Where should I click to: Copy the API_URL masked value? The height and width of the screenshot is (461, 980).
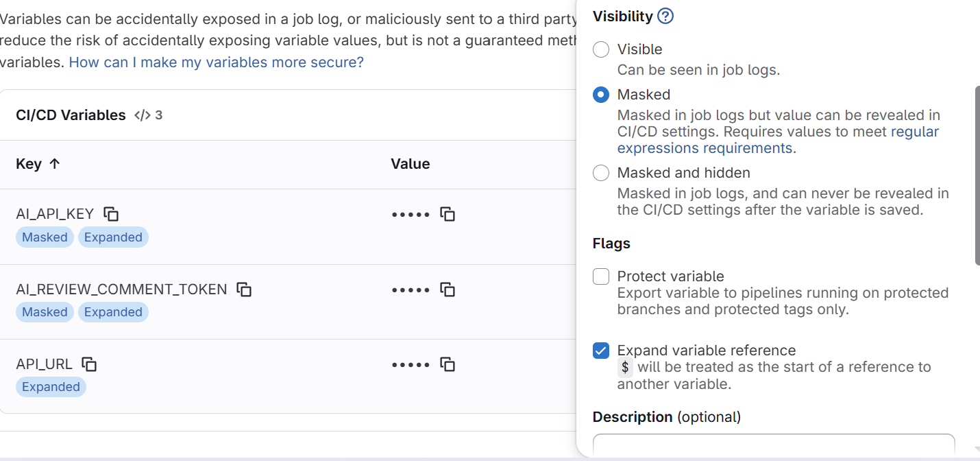click(x=448, y=364)
